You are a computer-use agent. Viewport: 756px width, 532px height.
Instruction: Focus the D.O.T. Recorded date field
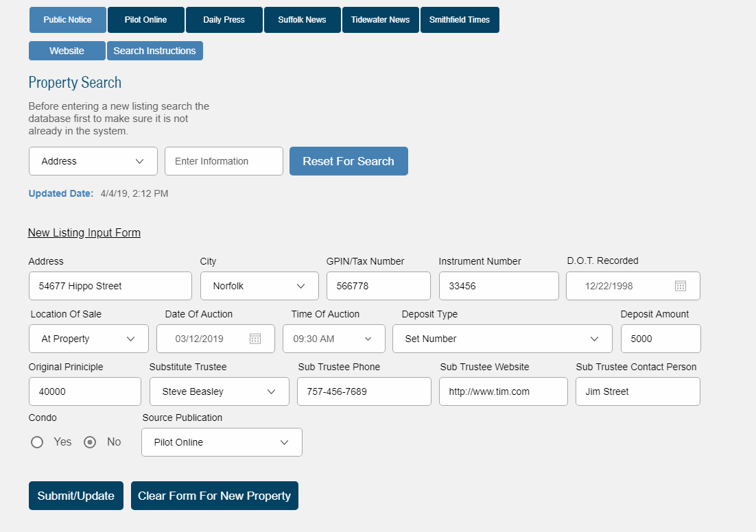tap(633, 286)
